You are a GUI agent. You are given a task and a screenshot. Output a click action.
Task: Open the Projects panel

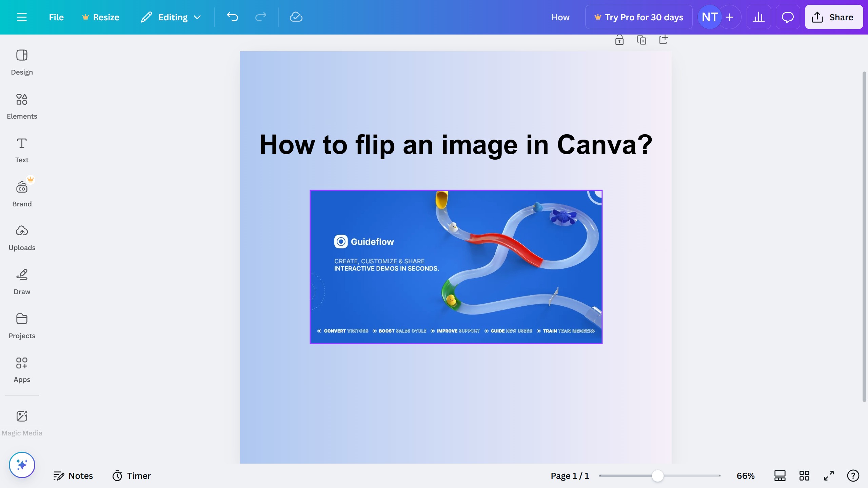tap(22, 325)
